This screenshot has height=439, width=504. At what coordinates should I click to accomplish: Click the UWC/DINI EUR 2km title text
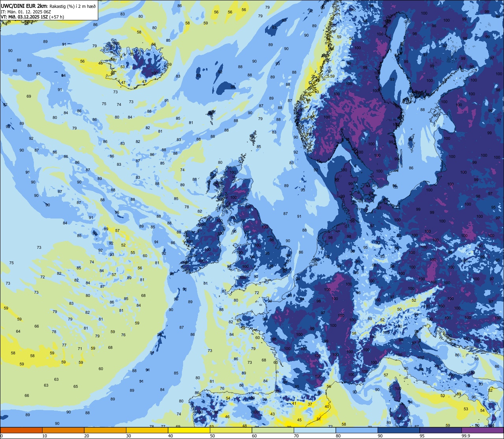pos(24,6)
